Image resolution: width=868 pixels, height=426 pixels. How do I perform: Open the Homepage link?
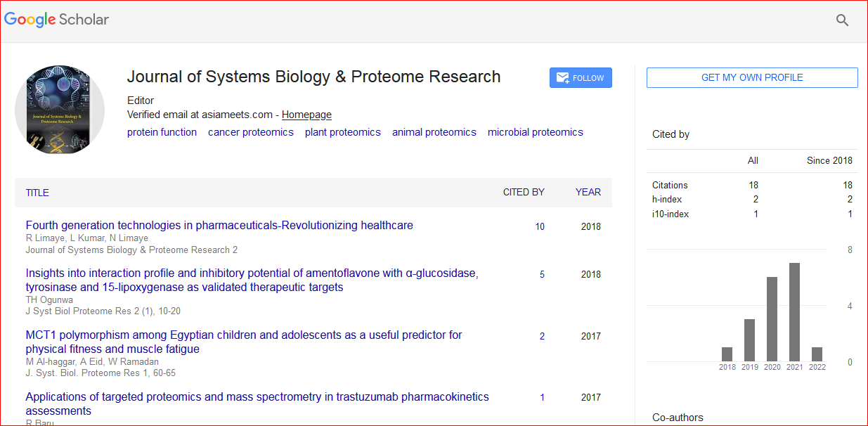coord(306,115)
